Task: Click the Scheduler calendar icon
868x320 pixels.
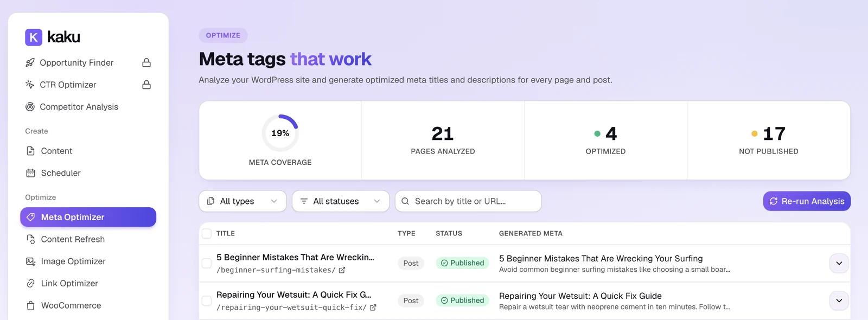Action: pos(31,173)
